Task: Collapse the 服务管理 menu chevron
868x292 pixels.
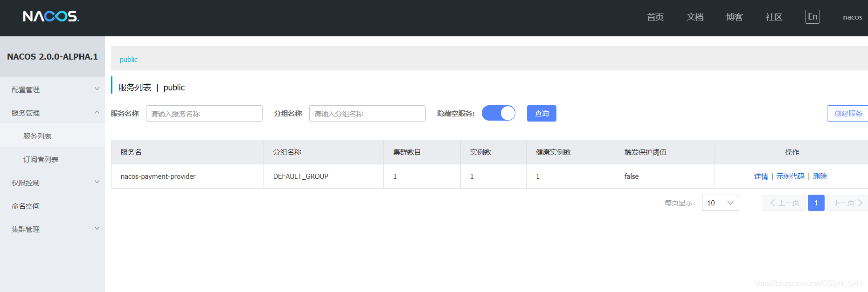Action: pos(97,112)
